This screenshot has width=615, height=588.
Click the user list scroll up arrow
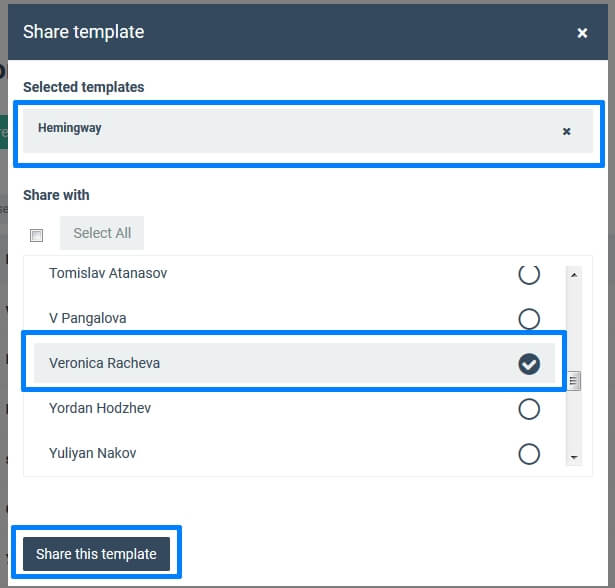pos(574,275)
